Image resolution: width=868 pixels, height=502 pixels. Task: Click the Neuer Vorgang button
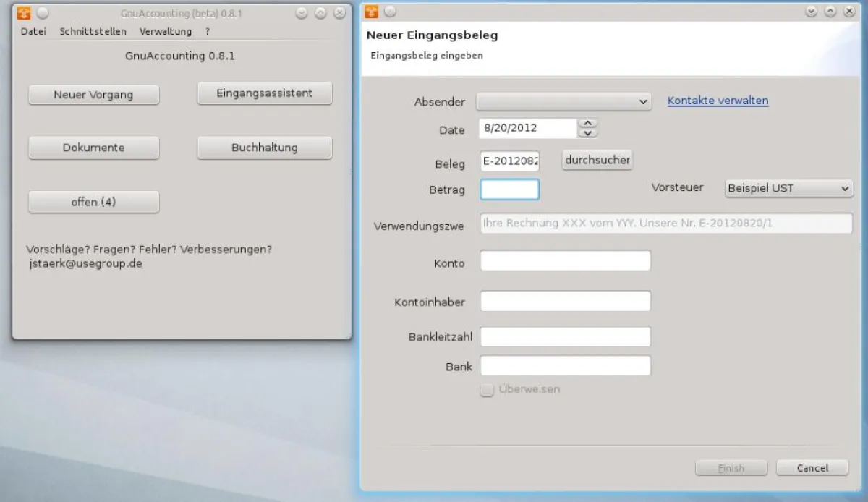pyautogui.click(x=94, y=94)
